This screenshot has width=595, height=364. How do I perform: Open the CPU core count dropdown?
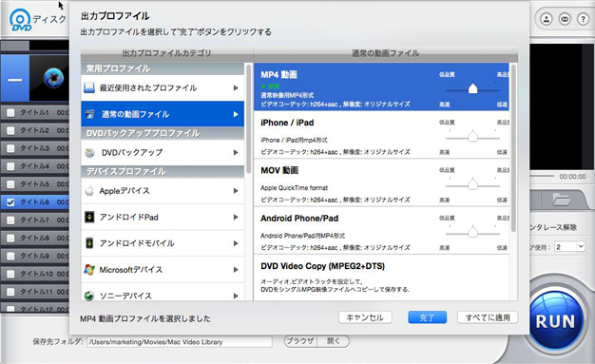click(x=569, y=247)
